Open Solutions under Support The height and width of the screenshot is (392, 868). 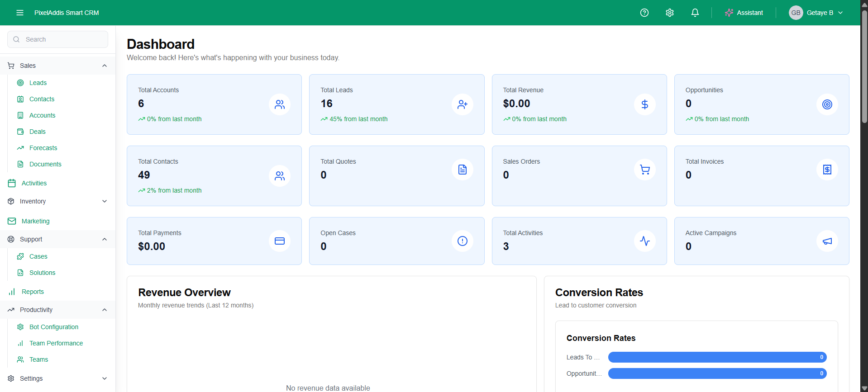click(42, 273)
